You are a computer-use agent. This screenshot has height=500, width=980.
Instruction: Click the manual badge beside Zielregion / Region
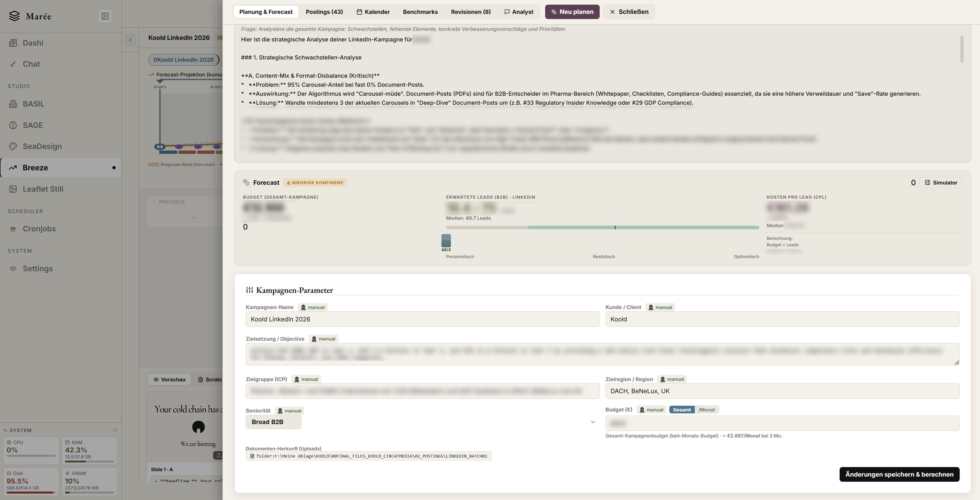pyautogui.click(x=672, y=379)
